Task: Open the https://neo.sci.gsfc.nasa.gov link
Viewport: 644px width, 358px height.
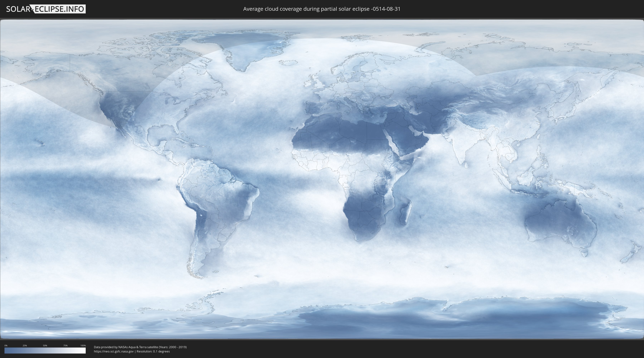Action: pos(114,352)
